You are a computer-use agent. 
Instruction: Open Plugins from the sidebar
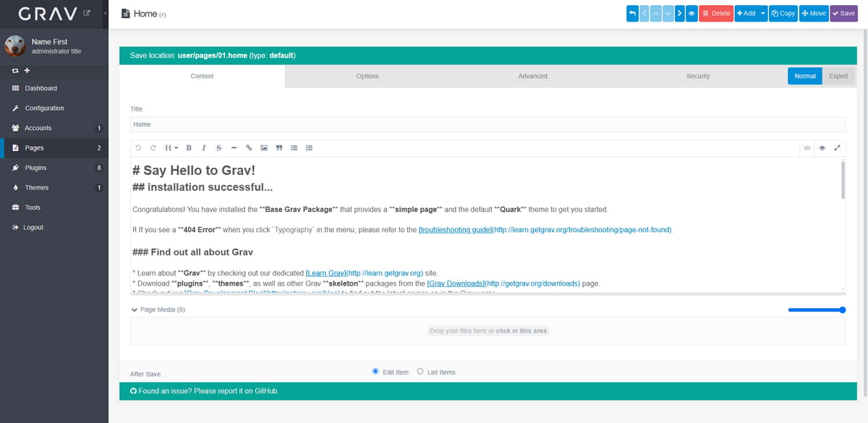[54, 168]
